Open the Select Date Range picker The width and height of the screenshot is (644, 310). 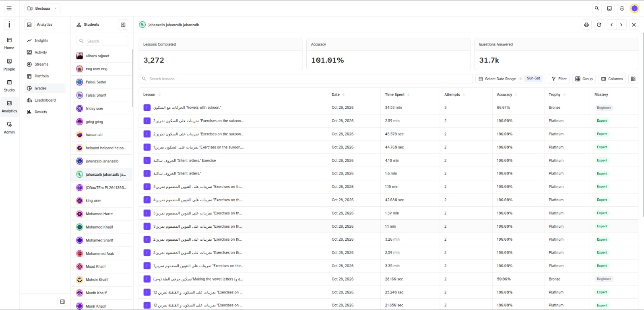pos(500,79)
